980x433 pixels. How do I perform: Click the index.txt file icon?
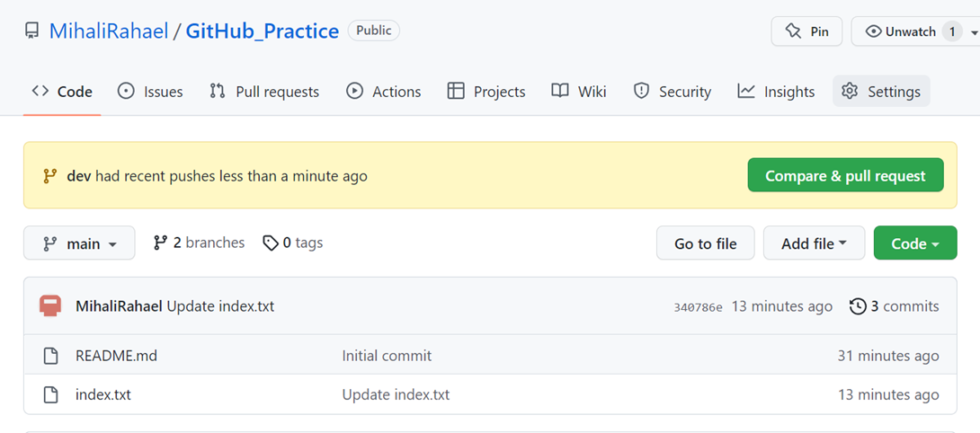(x=51, y=394)
